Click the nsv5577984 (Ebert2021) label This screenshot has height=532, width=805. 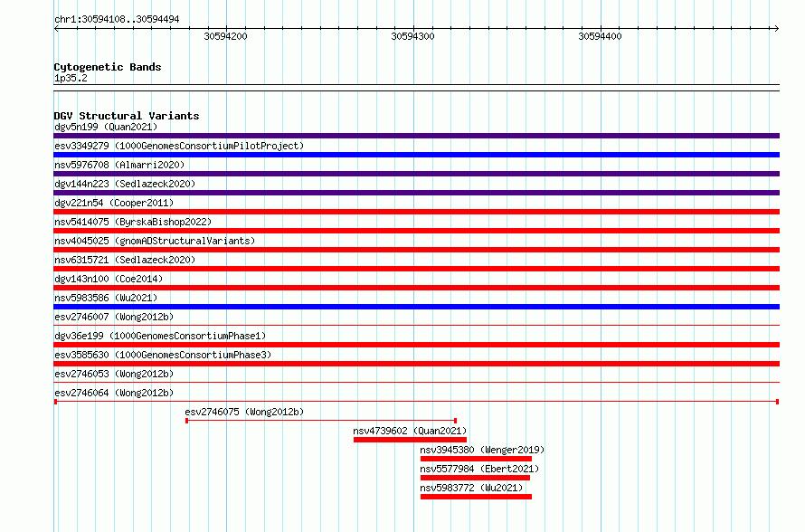(x=479, y=469)
